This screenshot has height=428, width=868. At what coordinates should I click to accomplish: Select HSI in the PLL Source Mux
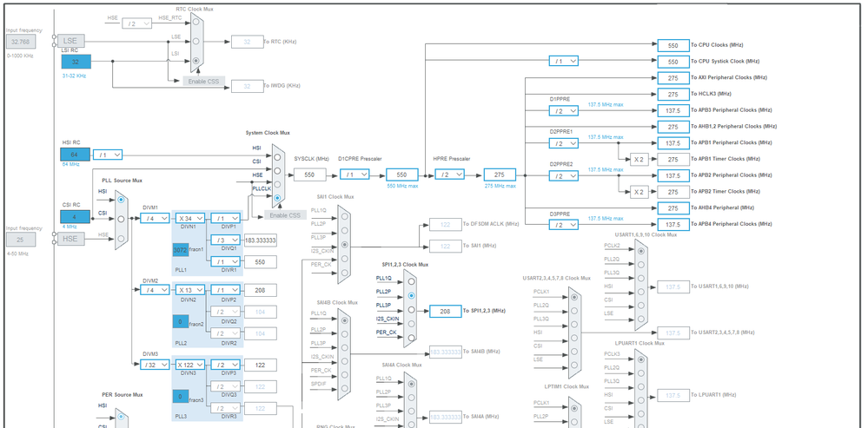(x=121, y=200)
